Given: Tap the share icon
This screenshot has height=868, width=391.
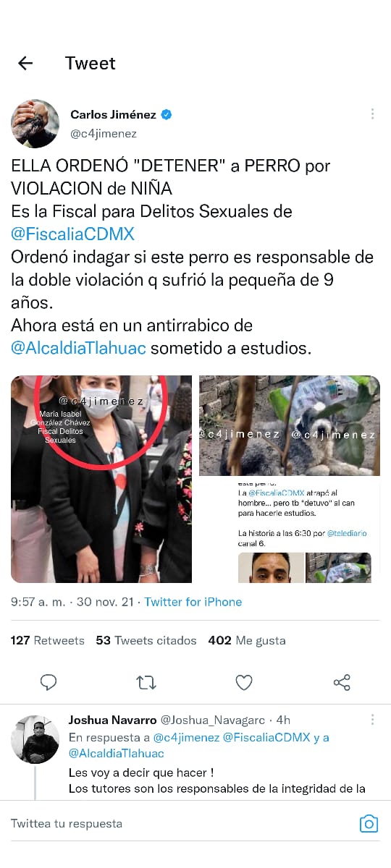Looking at the screenshot, I should (342, 682).
